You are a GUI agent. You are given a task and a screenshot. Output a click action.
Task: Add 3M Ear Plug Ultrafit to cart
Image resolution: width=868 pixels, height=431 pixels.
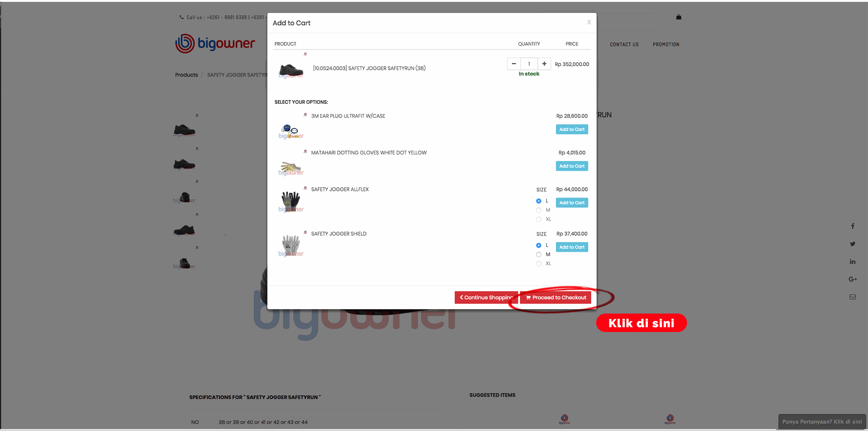(572, 129)
